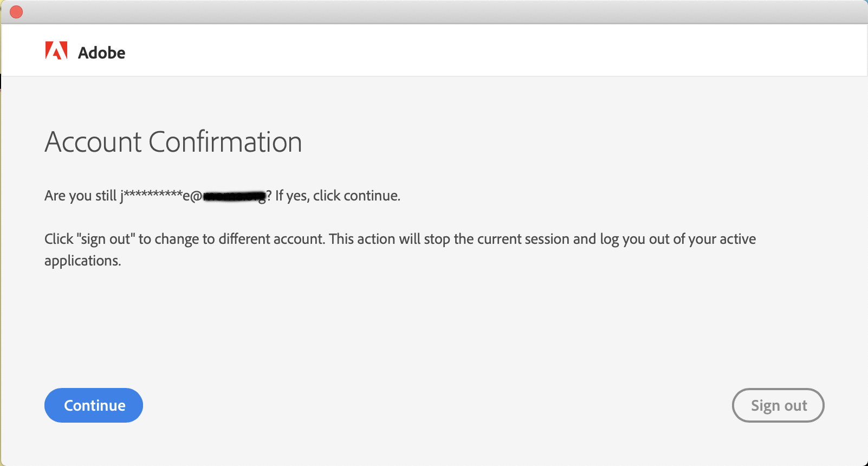
Task: End the current session with Sign out
Action: coord(778,405)
